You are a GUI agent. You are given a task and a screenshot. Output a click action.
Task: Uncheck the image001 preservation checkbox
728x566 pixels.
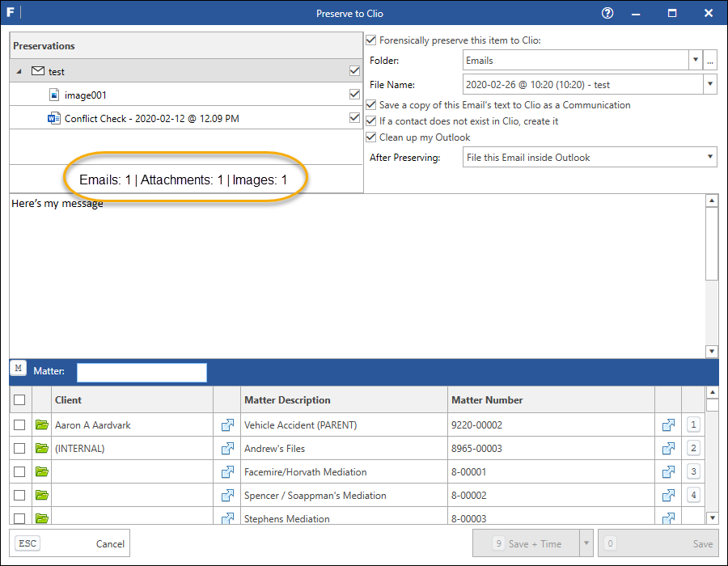pyautogui.click(x=354, y=94)
